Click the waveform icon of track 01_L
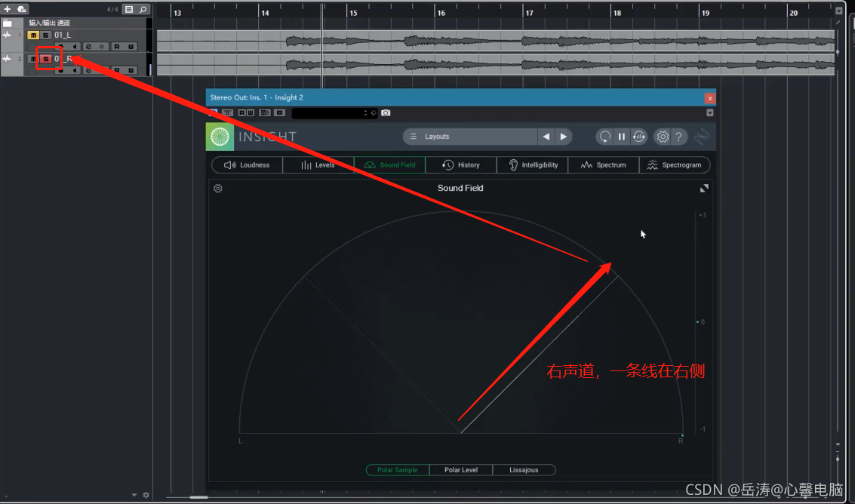855x504 pixels. point(7,35)
